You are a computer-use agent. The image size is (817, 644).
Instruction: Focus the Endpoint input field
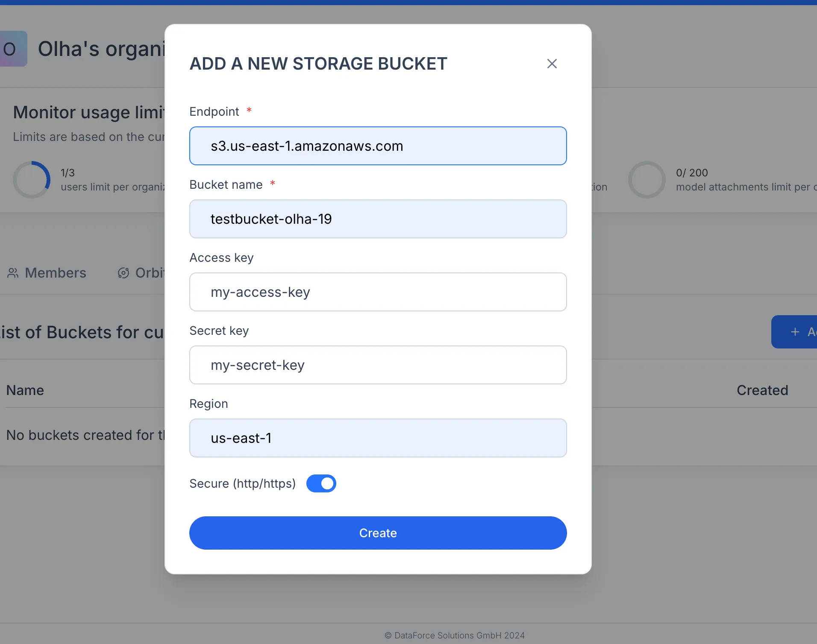click(x=378, y=146)
